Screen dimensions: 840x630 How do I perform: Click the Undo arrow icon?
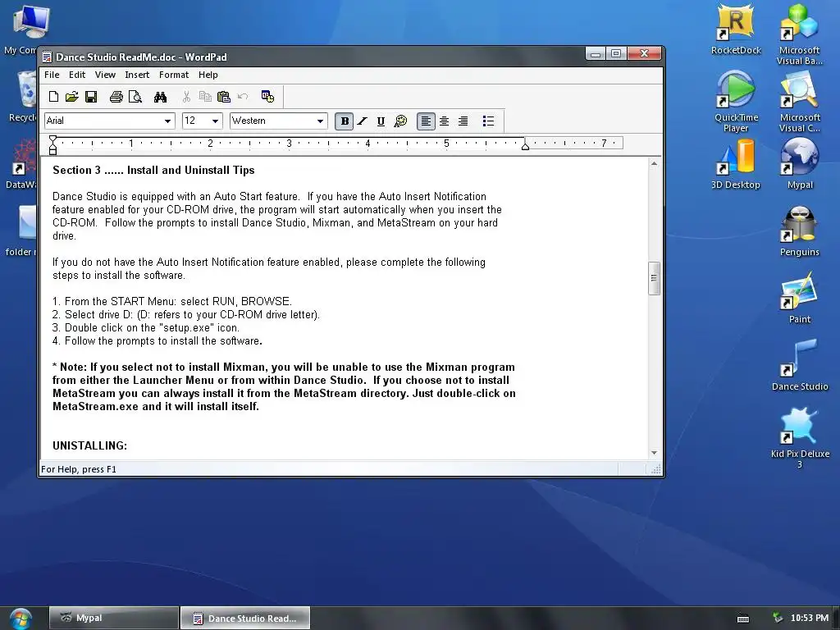243,97
